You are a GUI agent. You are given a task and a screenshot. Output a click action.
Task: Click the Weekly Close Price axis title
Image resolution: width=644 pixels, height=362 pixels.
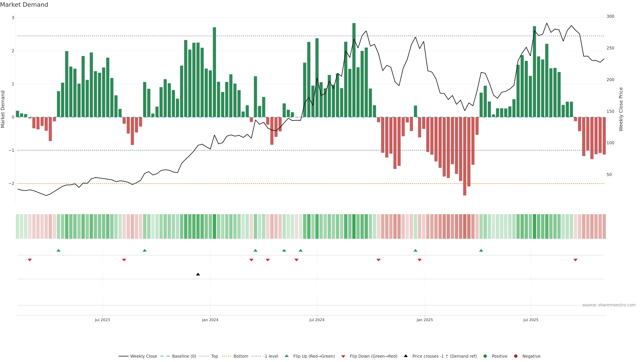[x=621, y=109]
